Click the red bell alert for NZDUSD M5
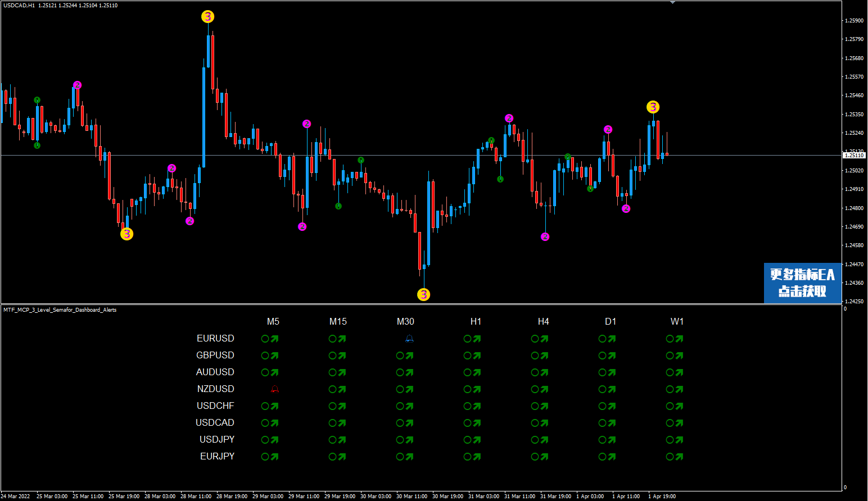 pos(274,389)
